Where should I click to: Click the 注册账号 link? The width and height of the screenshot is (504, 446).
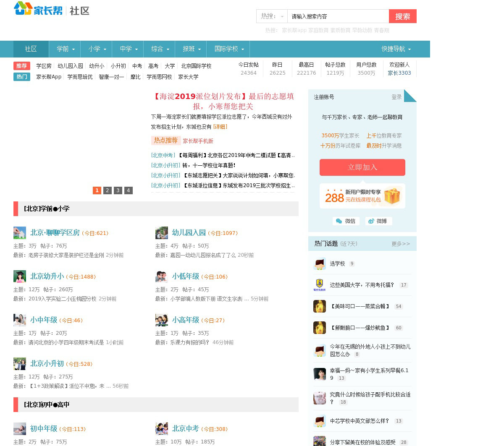click(x=324, y=97)
